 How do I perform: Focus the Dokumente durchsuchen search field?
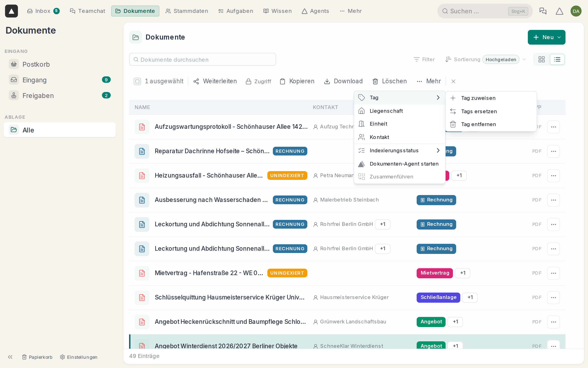pos(202,59)
